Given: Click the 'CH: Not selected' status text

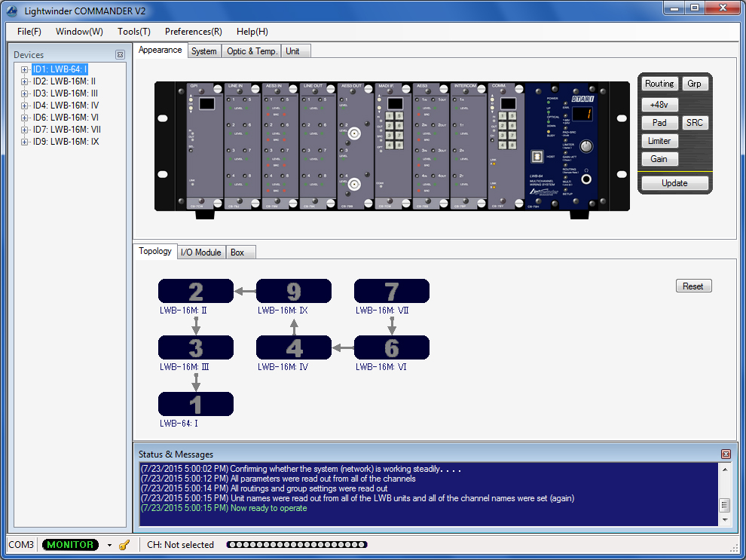Looking at the screenshot, I should (180, 545).
